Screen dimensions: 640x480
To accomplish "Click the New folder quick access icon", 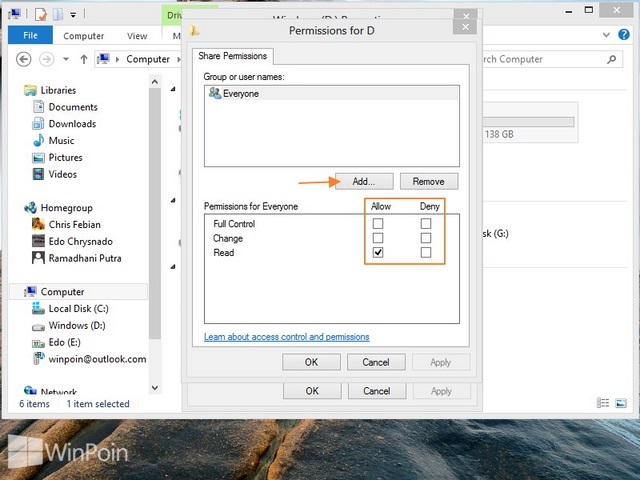I will point(58,14).
